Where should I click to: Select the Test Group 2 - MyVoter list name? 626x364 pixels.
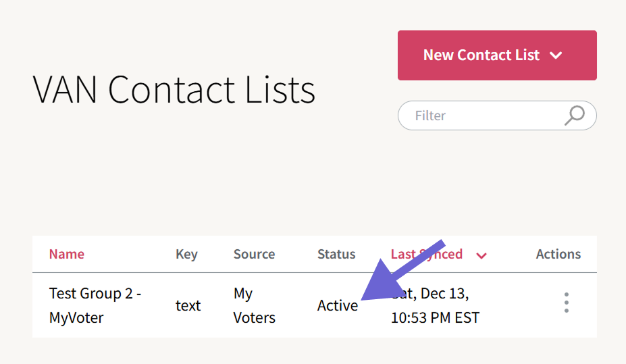[95, 305]
